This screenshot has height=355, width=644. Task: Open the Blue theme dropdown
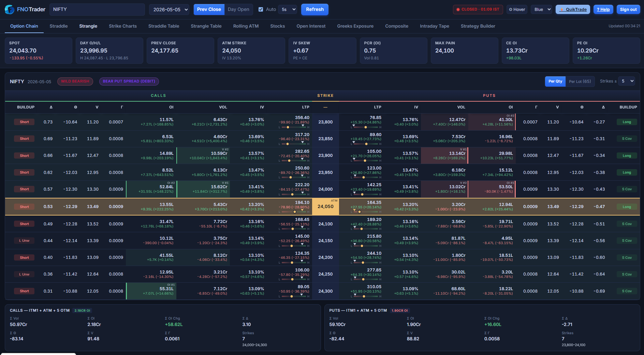(x=541, y=10)
